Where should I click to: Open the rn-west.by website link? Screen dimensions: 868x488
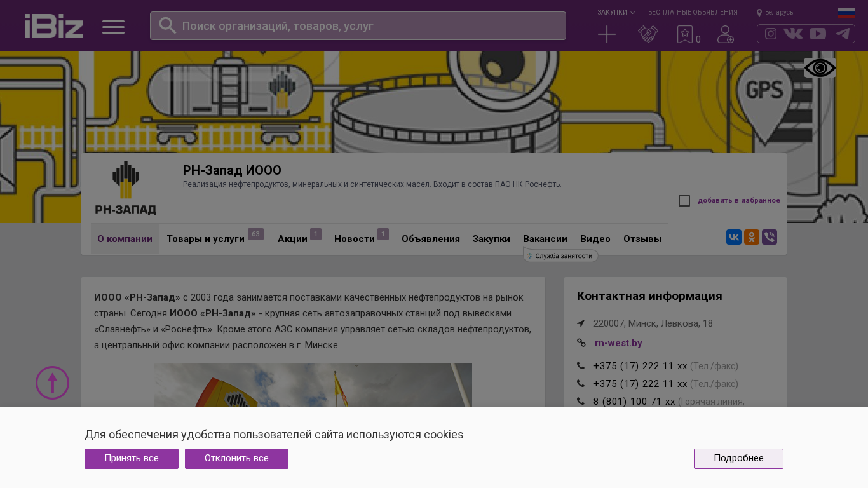click(618, 343)
